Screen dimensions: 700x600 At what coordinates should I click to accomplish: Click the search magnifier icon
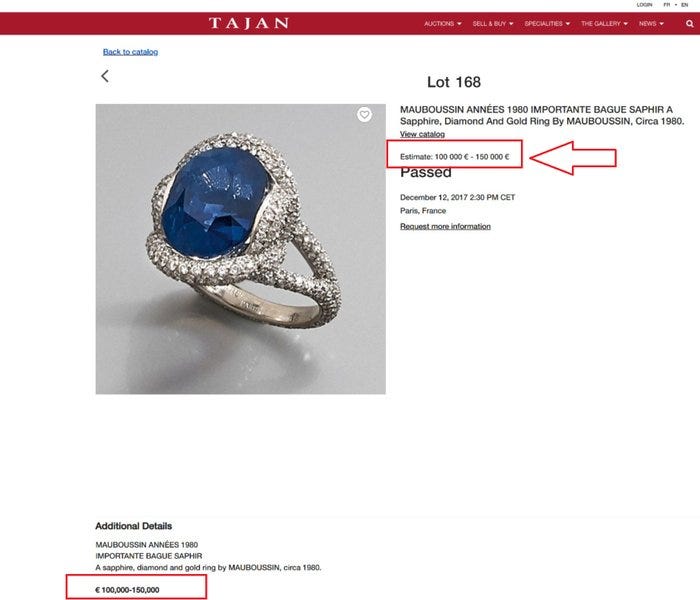(689, 24)
